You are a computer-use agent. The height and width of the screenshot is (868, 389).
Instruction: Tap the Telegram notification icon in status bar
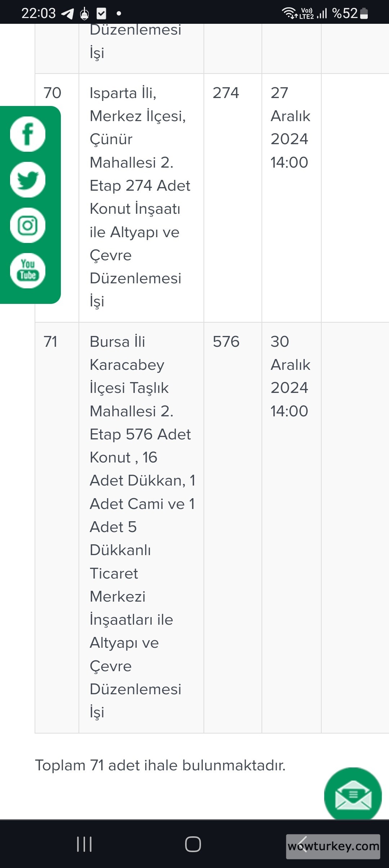(x=67, y=14)
